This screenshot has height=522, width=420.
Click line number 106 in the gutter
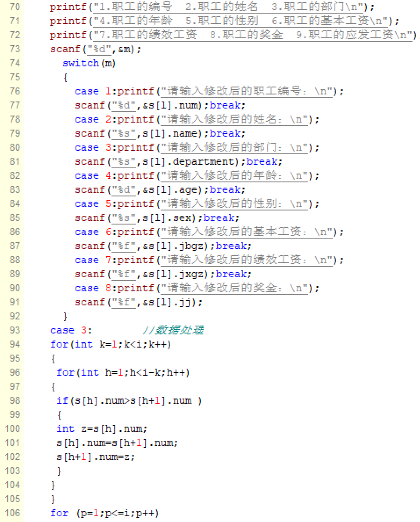[x=12, y=513]
